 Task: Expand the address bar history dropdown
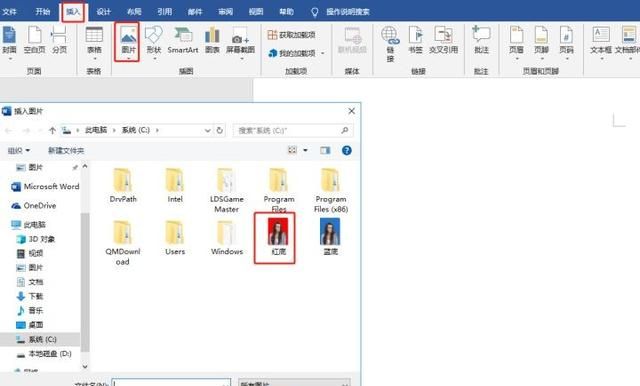(207, 131)
